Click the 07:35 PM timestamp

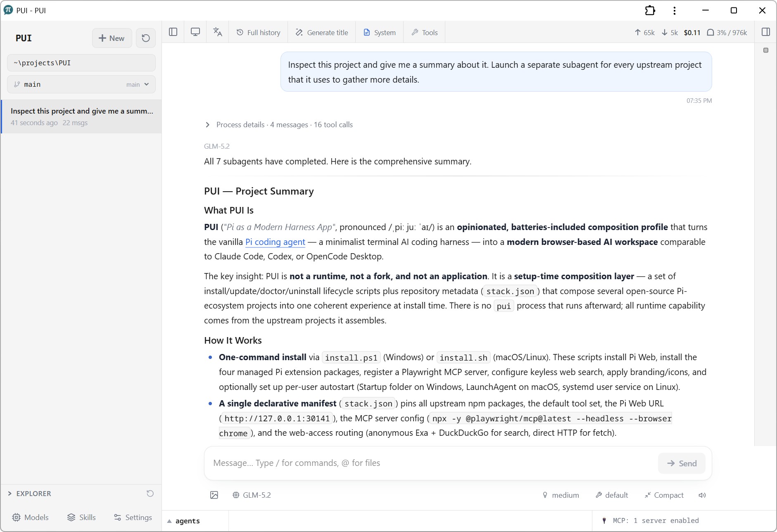pyautogui.click(x=699, y=101)
